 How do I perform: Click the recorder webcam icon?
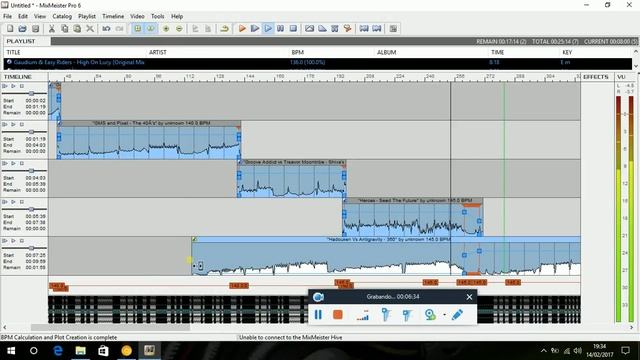(429, 315)
